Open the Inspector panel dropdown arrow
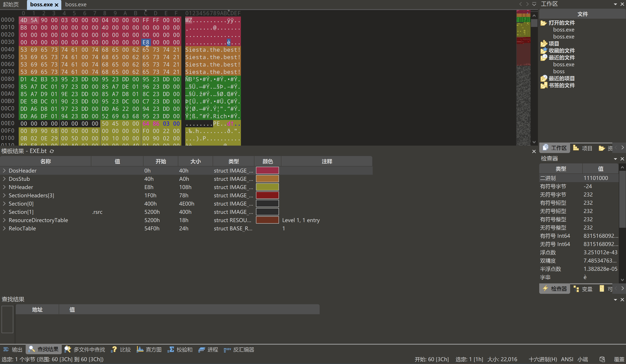626x364 pixels. (x=615, y=159)
